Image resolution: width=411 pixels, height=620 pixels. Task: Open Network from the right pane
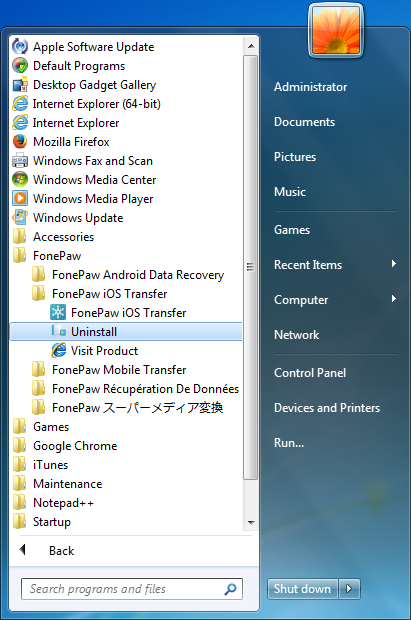[x=296, y=335]
